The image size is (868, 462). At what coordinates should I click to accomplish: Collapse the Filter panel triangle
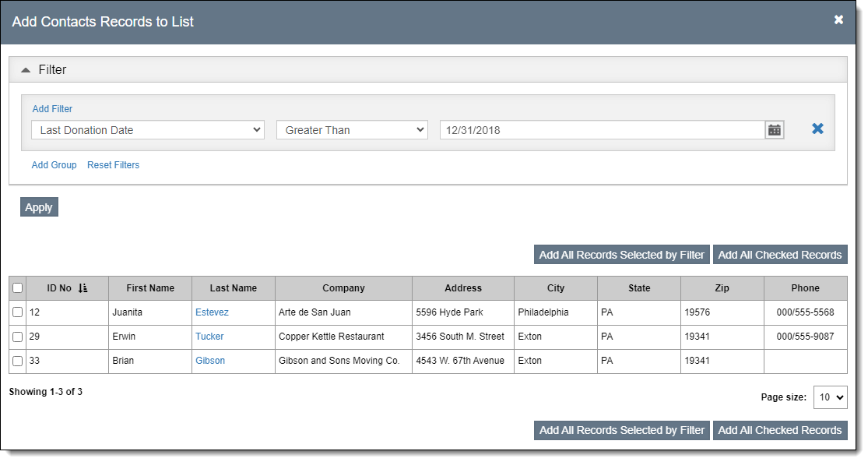[26, 70]
